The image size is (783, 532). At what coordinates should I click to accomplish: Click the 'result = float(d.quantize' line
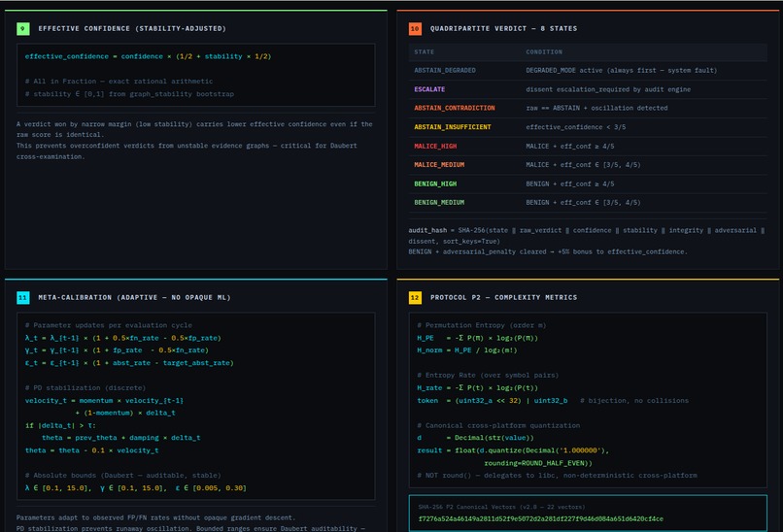pos(513,450)
